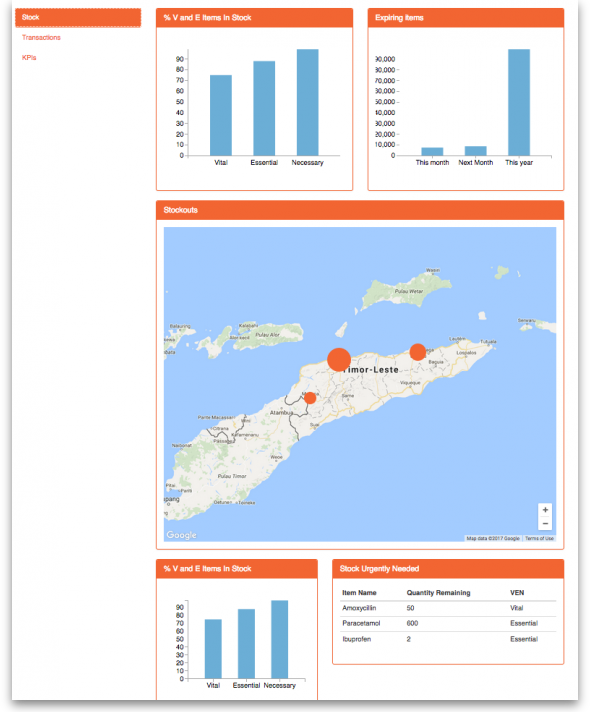Zoom in on the Stockouts map
The height and width of the screenshot is (712, 590).
pyautogui.click(x=545, y=510)
